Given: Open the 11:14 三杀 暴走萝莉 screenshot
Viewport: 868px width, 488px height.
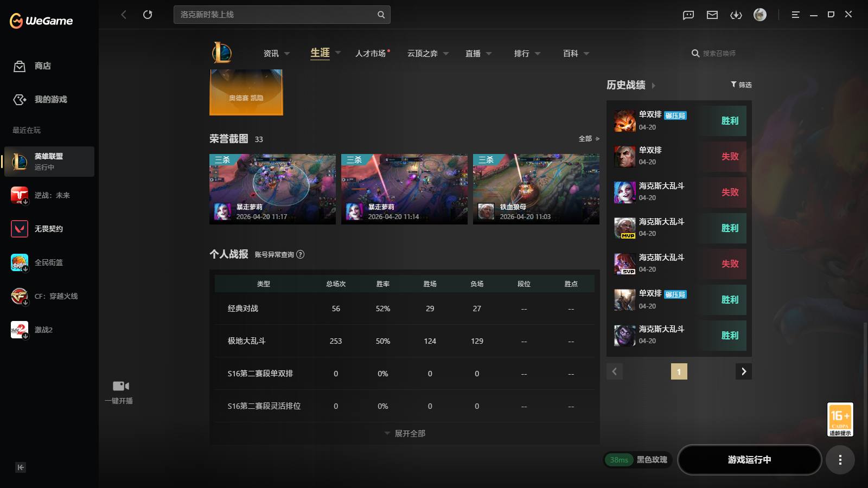Looking at the screenshot, I should pyautogui.click(x=404, y=189).
